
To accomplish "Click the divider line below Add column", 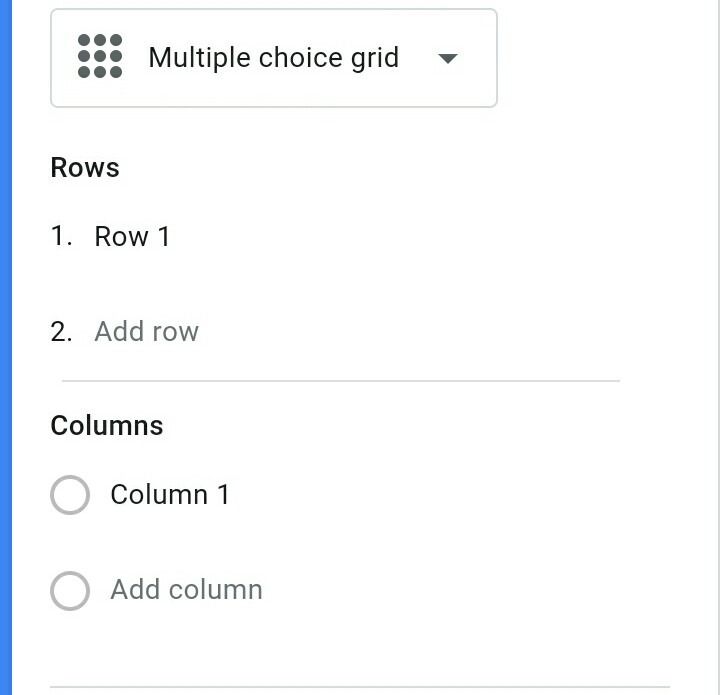I will [360, 687].
